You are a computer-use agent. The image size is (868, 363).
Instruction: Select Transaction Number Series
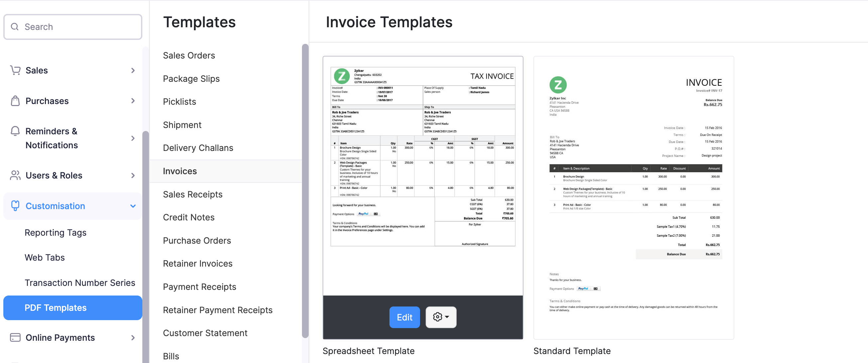click(80, 283)
